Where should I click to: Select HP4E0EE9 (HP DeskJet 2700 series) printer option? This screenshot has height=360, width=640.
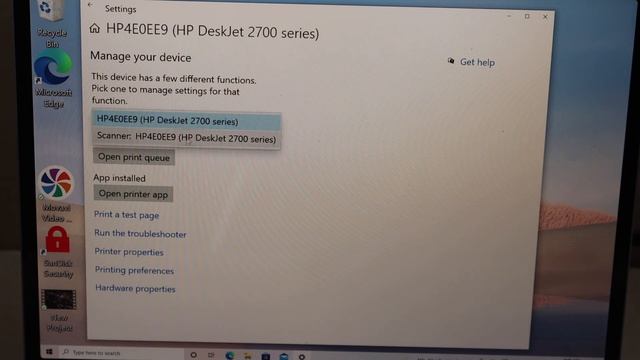187,121
